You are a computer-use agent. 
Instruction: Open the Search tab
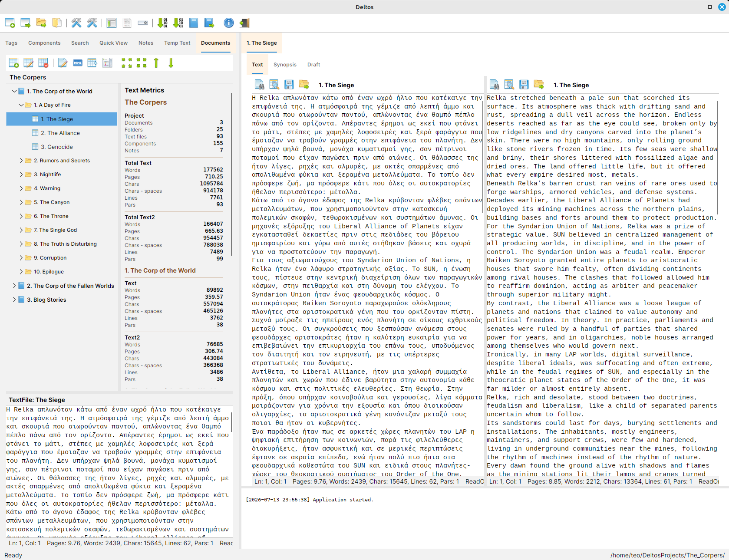click(x=80, y=43)
